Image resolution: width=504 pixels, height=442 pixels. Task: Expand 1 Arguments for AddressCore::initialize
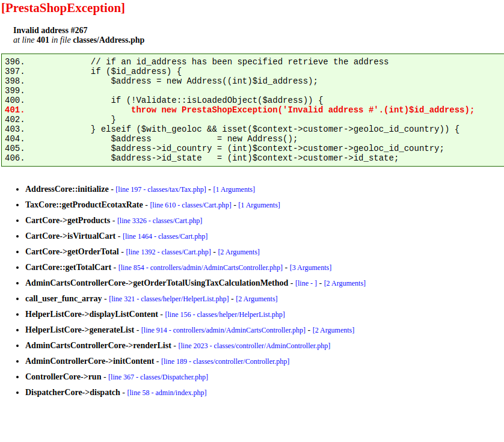pyautogui.click(x=234, y=189)
